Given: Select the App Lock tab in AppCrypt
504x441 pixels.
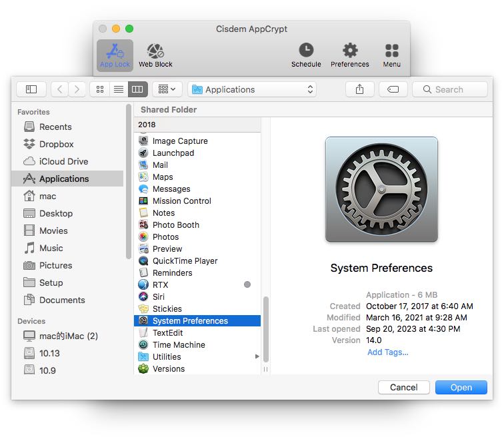Looking at the screenshot, I should coord(115,55).
